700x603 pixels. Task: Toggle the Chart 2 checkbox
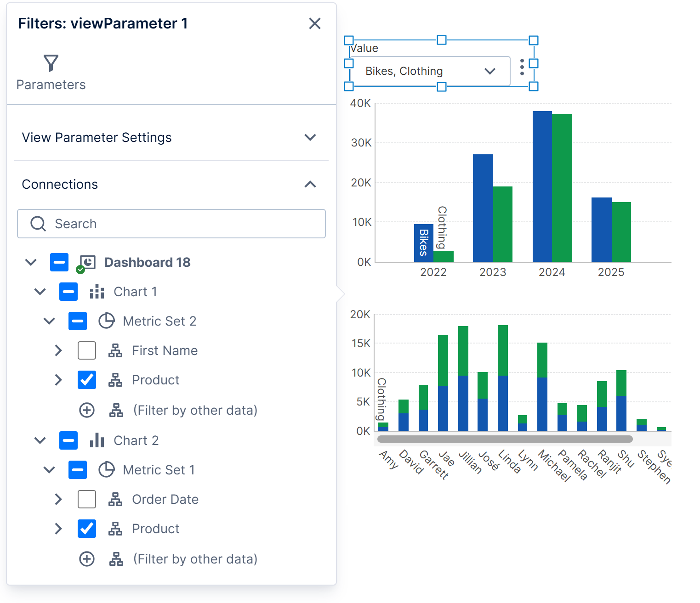tap(68, 440)
